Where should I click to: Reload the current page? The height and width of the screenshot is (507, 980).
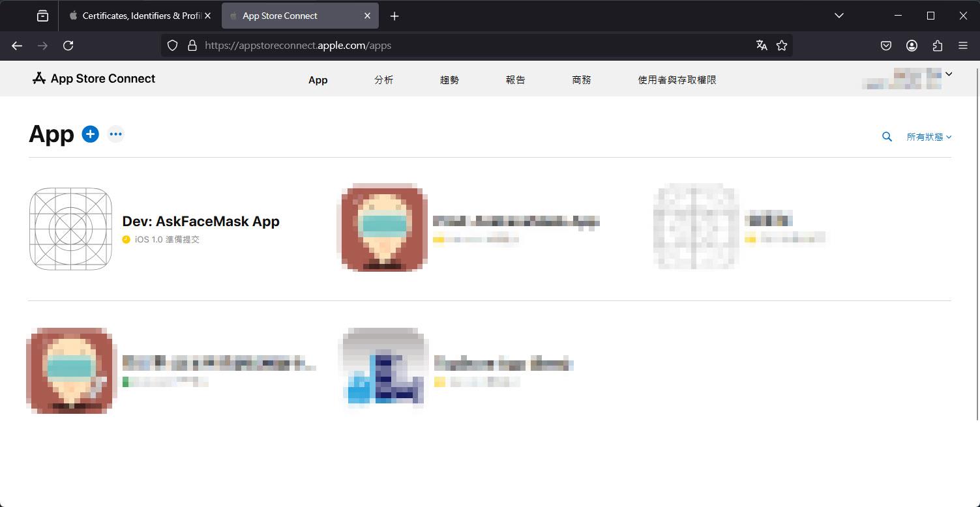tap(68, 46)
